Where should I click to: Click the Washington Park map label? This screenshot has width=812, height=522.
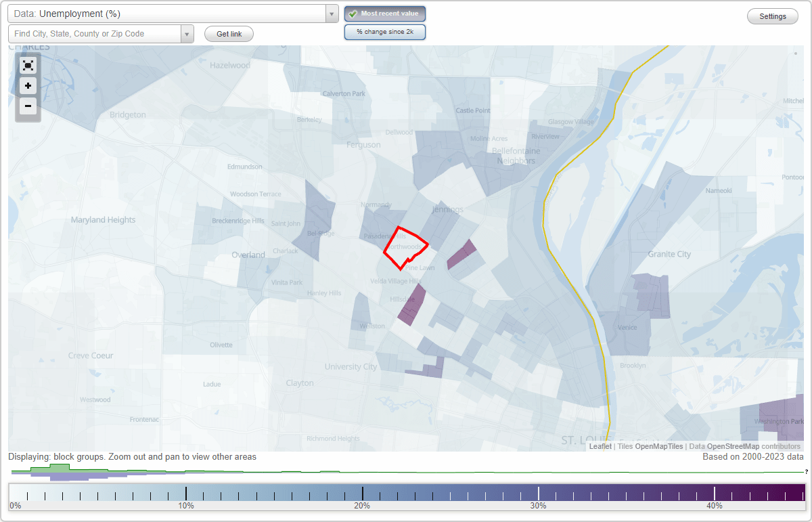[777, 422]
